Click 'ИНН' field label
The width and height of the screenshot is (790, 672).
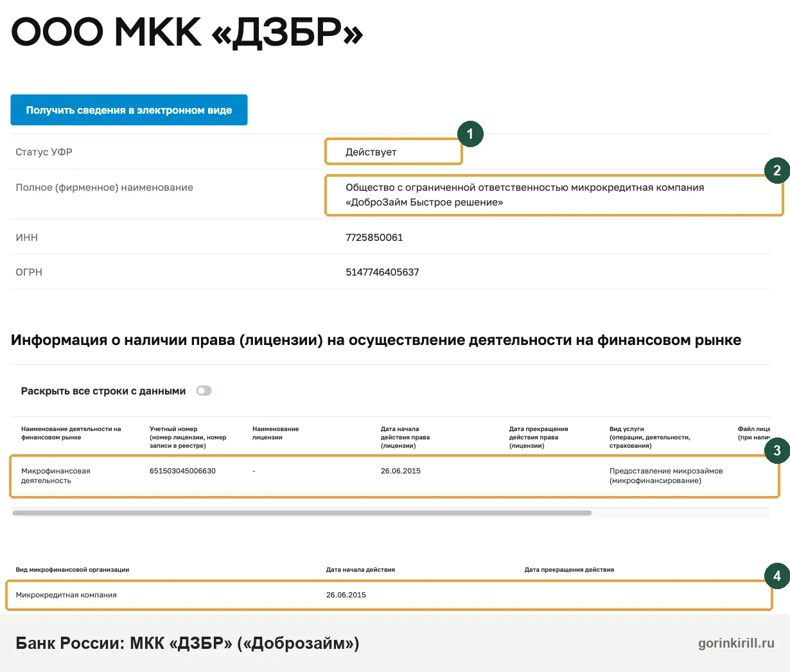click(27, 238)
